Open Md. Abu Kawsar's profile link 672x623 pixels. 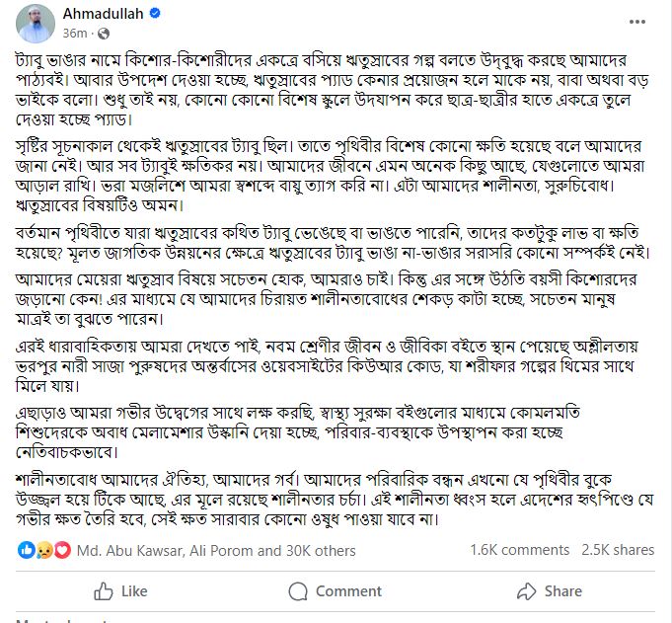tap(118, 551)
